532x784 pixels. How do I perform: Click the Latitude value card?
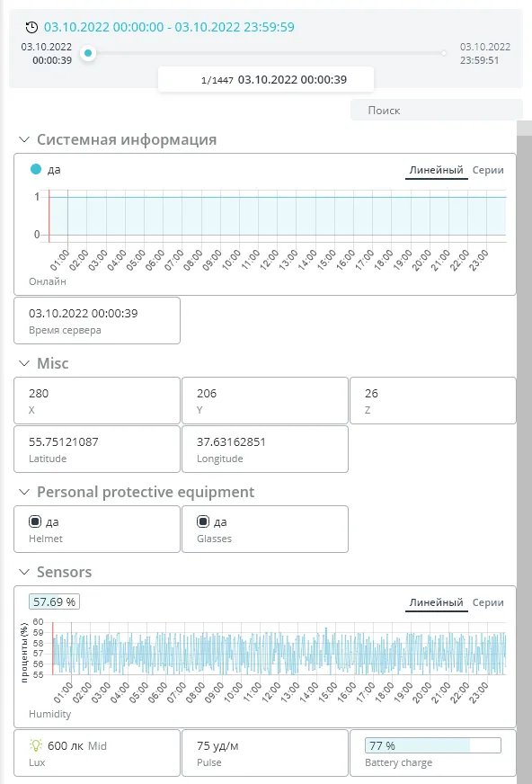(x=97, y=449)
